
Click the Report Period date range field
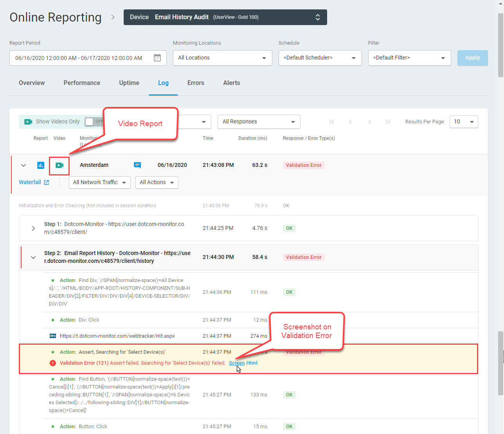tap(79, 58)
